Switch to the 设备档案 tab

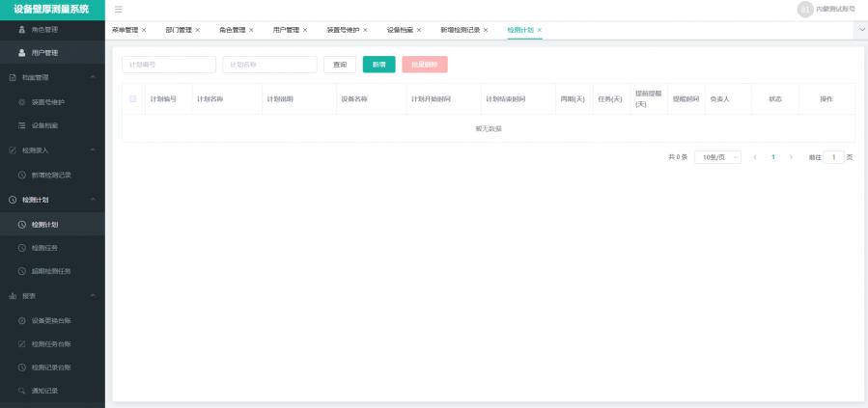[399, 30]
